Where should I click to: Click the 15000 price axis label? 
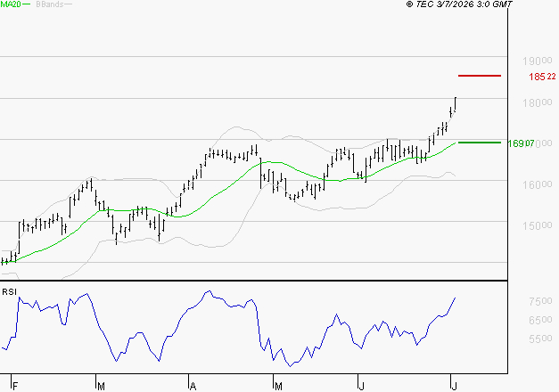[538, 226]
